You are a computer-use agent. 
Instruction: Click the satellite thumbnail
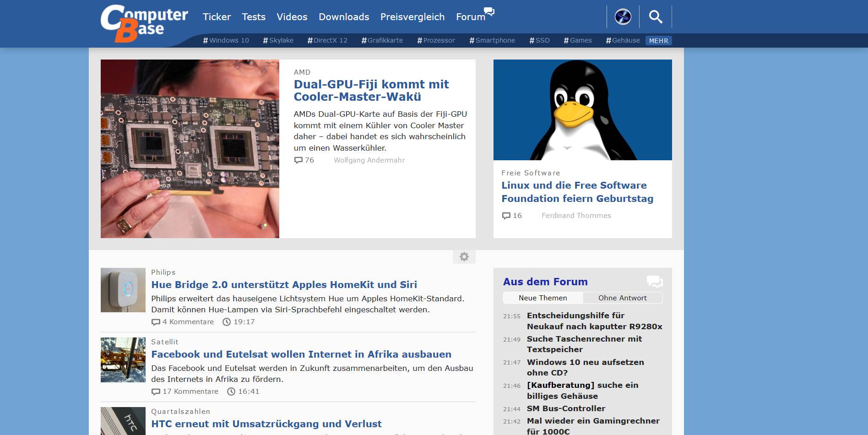pos(123,360)
